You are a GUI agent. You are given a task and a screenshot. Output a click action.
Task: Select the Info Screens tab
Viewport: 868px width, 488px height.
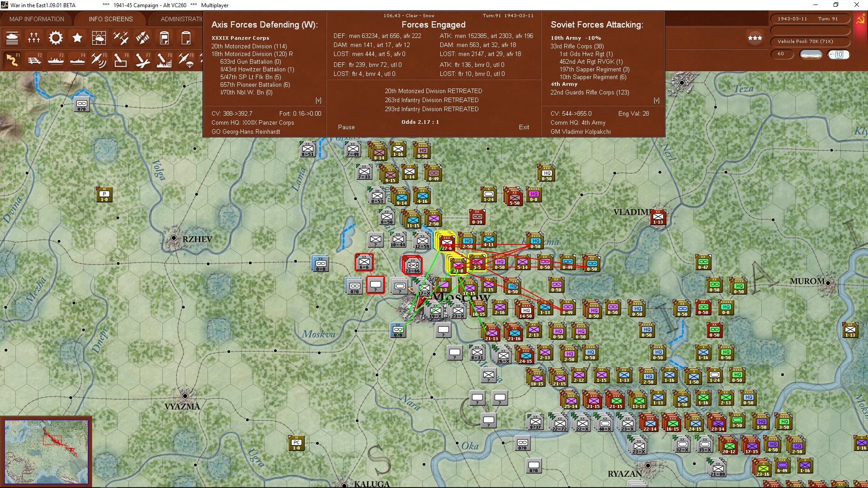coord(111,19)
